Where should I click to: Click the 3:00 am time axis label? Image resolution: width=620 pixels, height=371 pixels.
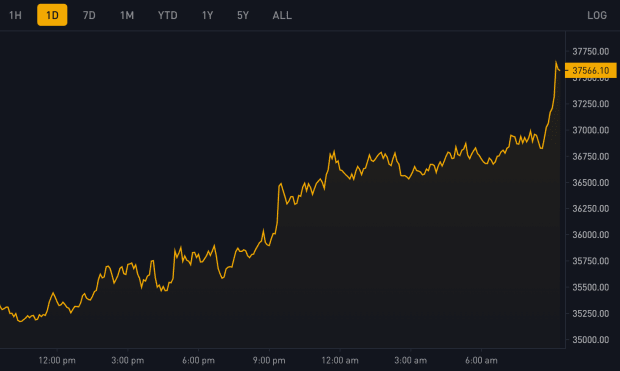click(411, 360)
